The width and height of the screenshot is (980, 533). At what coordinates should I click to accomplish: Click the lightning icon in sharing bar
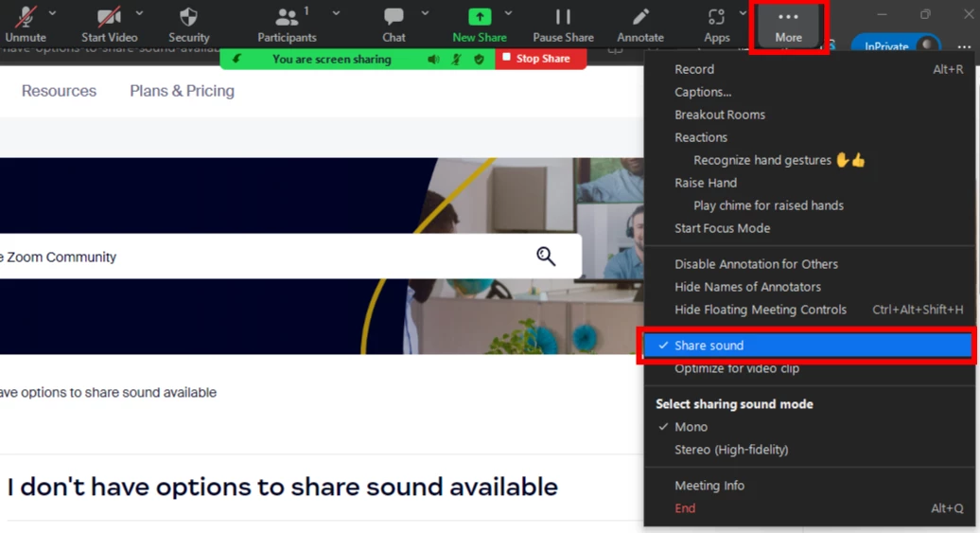pyautogui.click(x=236, y=59)
